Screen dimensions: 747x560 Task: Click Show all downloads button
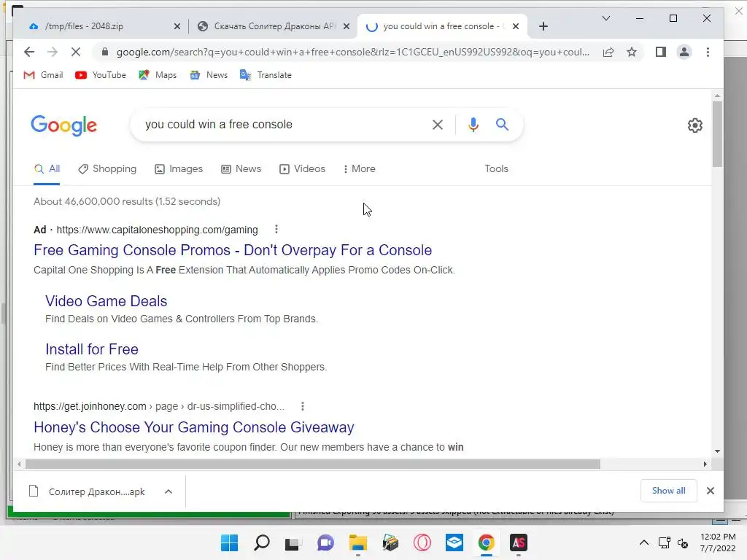pos(668,491)
